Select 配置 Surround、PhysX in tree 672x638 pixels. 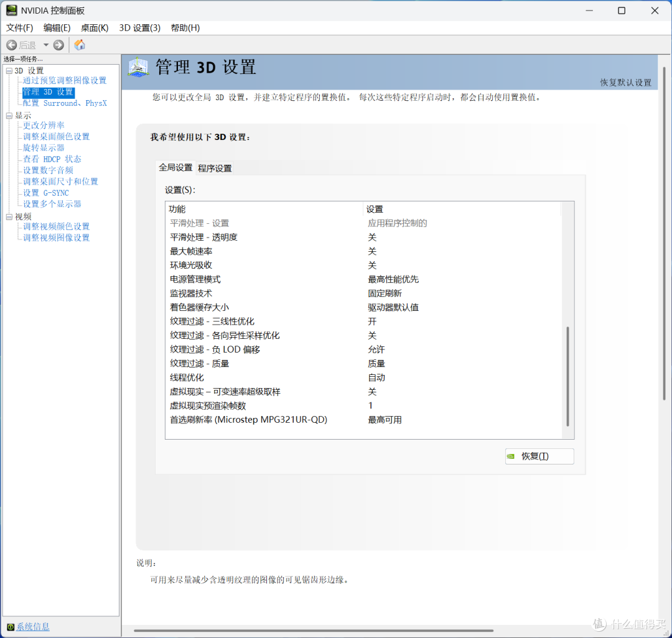(65, 103)
